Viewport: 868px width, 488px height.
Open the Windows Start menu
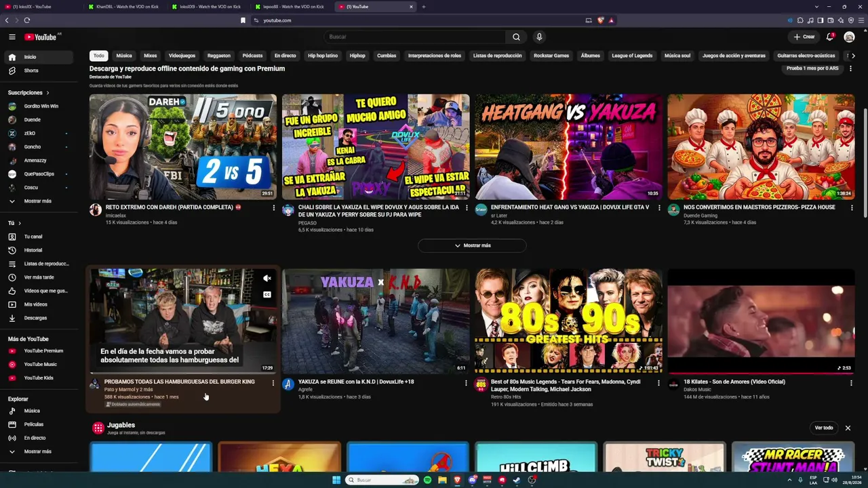coord(336,480)
